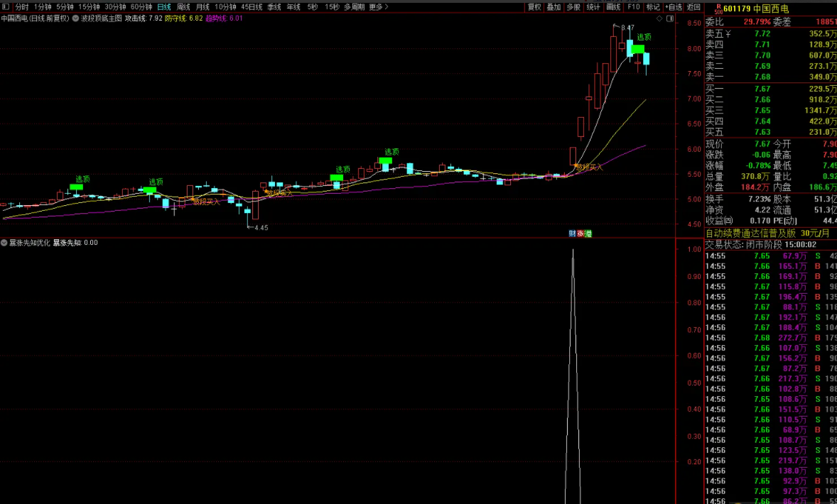Select the 10分钟 period tab
This screenshot has height=504, width=837.
[225, 7]
